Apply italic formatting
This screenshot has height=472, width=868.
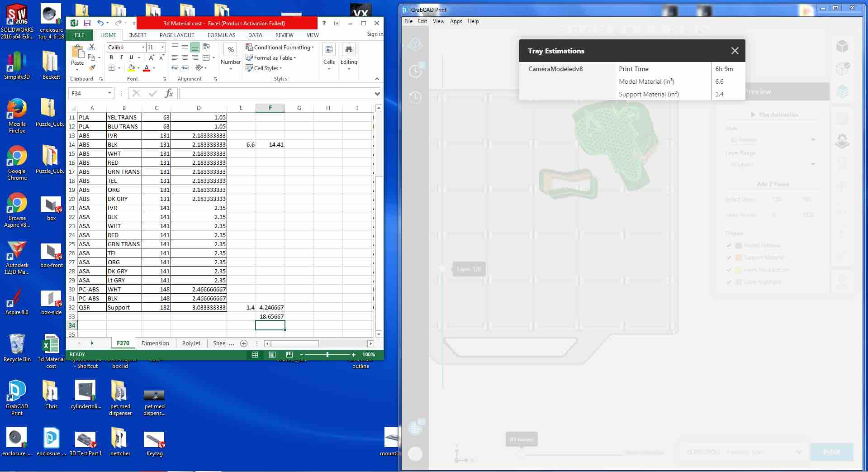[121, 57]
